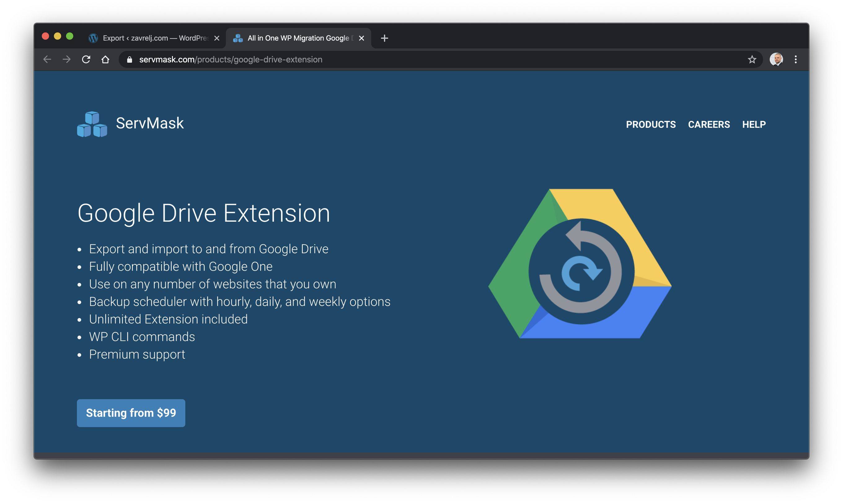Open the HELP link
The image size is (843, 504).
tap(754, 125)
